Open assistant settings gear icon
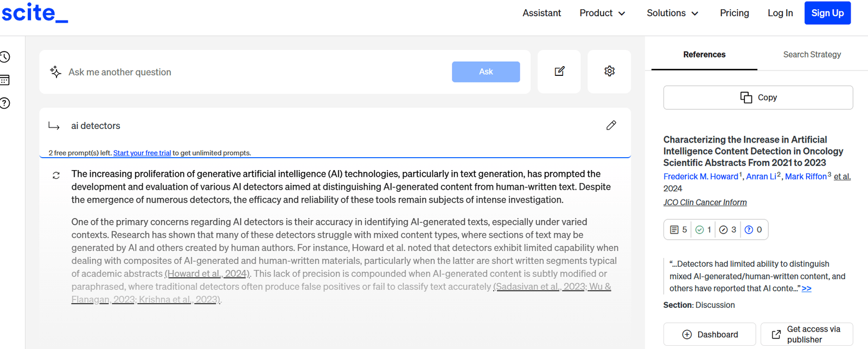Image resolution: width=868 pixels, height=349 pixels. tap(609, 72)
